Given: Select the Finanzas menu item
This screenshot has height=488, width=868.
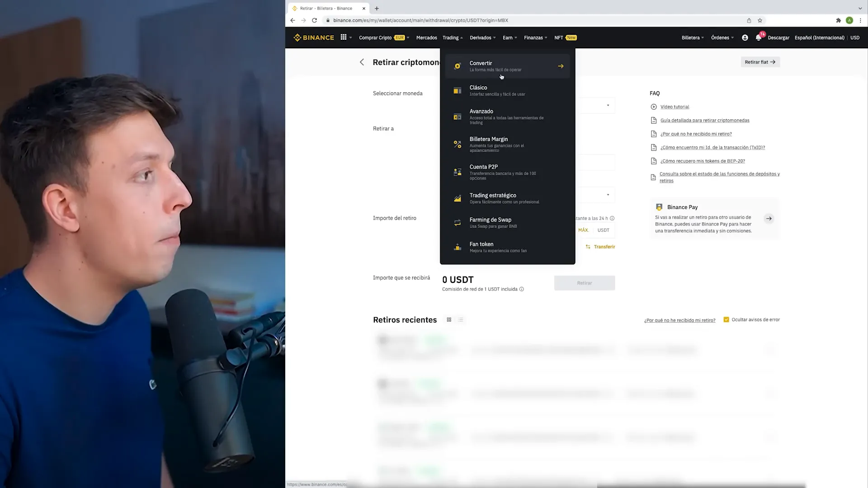Looking at the screenshot, I should pos(533,38).
